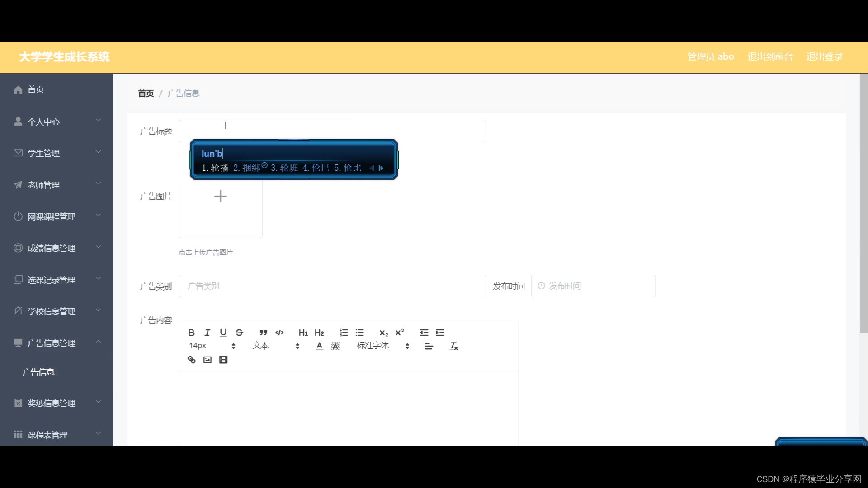Screen dimensions: 868x488
Task: Clear text formatting in editor
Action: pos(453,346)
